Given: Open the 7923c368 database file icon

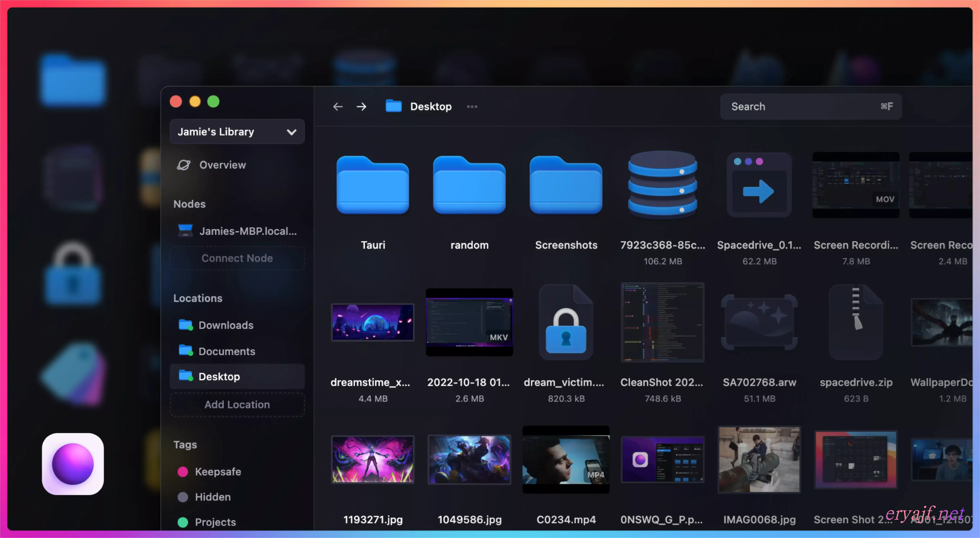Looking at the screenshot, I should (662, 185).
